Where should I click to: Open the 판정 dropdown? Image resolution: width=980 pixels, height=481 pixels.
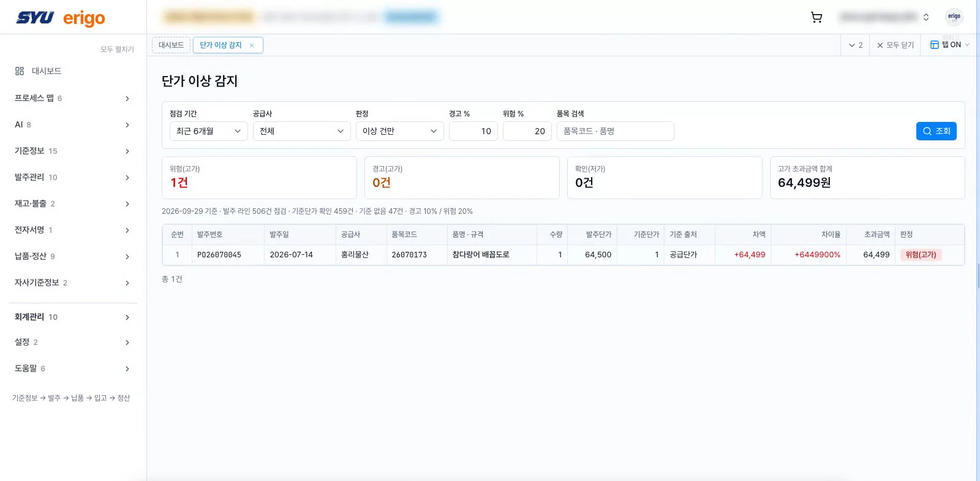pyautogui.click(x=400, y=131)
